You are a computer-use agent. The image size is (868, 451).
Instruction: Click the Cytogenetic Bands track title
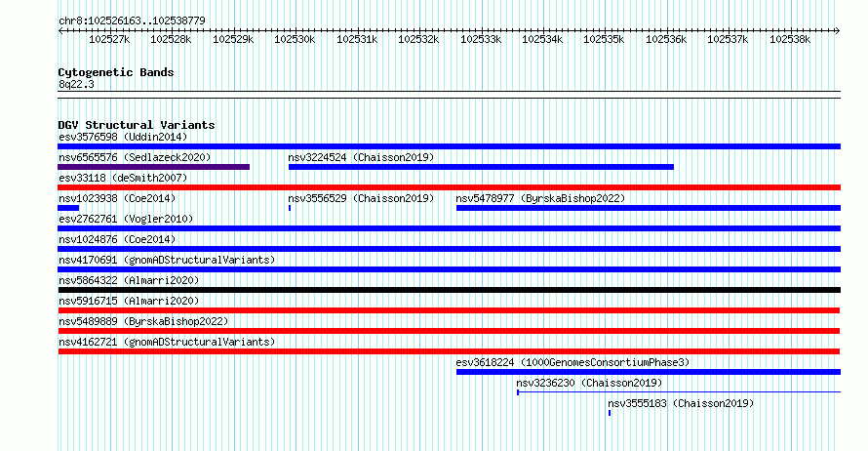click(116, 72)
